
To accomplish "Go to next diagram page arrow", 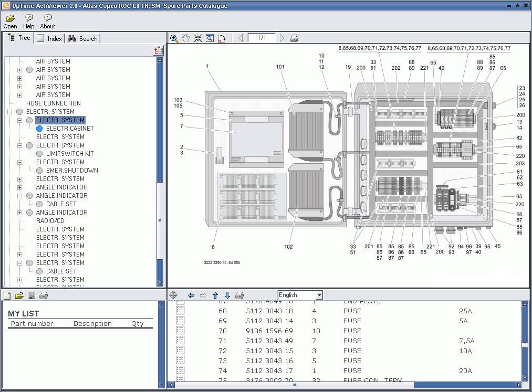I will [281, 38].
